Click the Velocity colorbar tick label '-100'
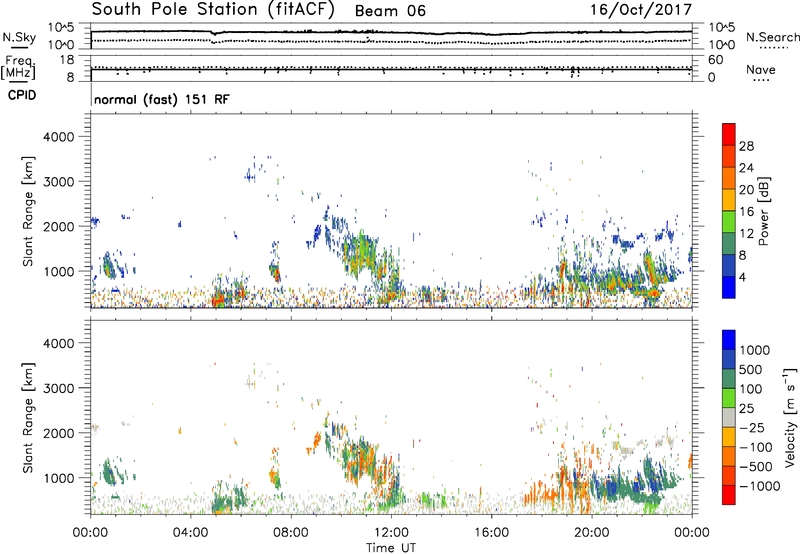800x554 pixels. click(756, 447)
